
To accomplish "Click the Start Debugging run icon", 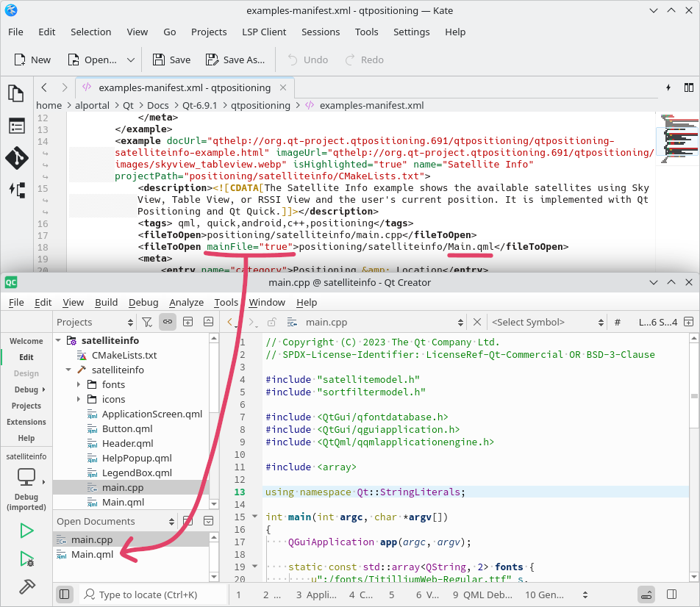I will [x=26, y=558].
